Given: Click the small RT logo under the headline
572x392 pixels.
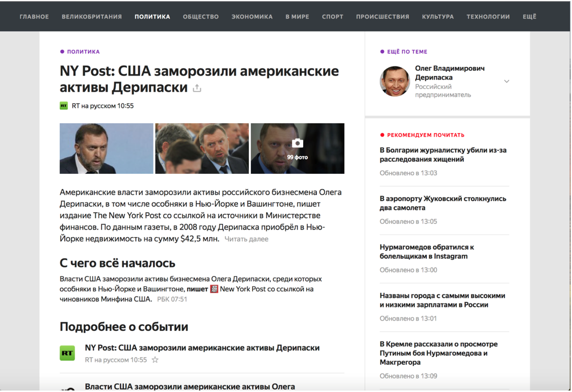Looking at the screenshot, I should coord(64,106).
